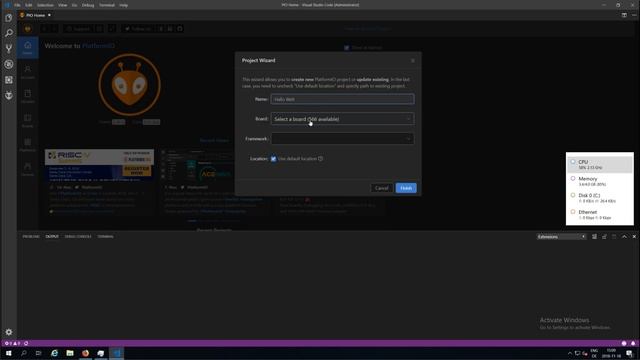Open the Extensions view in activity bar

tap(9, 80)
